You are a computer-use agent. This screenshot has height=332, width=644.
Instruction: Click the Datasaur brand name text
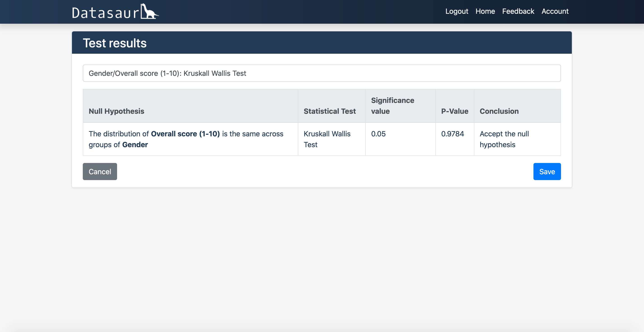click(x=105, y=13)
